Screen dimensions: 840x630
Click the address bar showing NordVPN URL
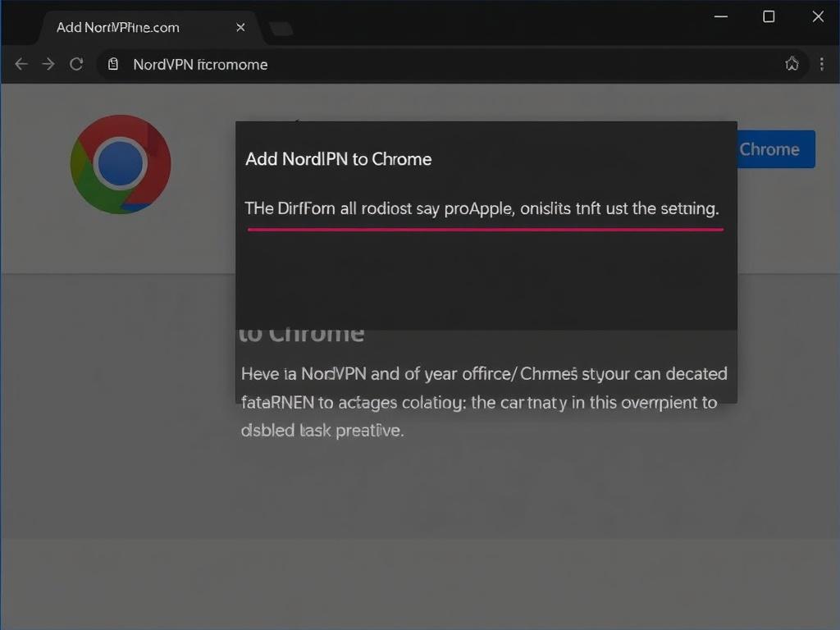point(451,64)
